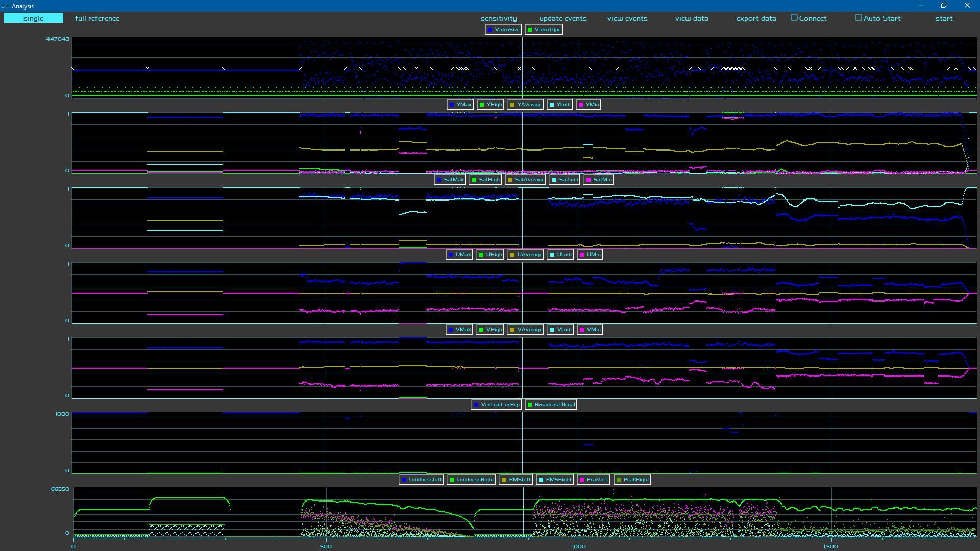The height and width of the screenshot is (551, 980).
Task: Click update events
Action: click(563, 18)
